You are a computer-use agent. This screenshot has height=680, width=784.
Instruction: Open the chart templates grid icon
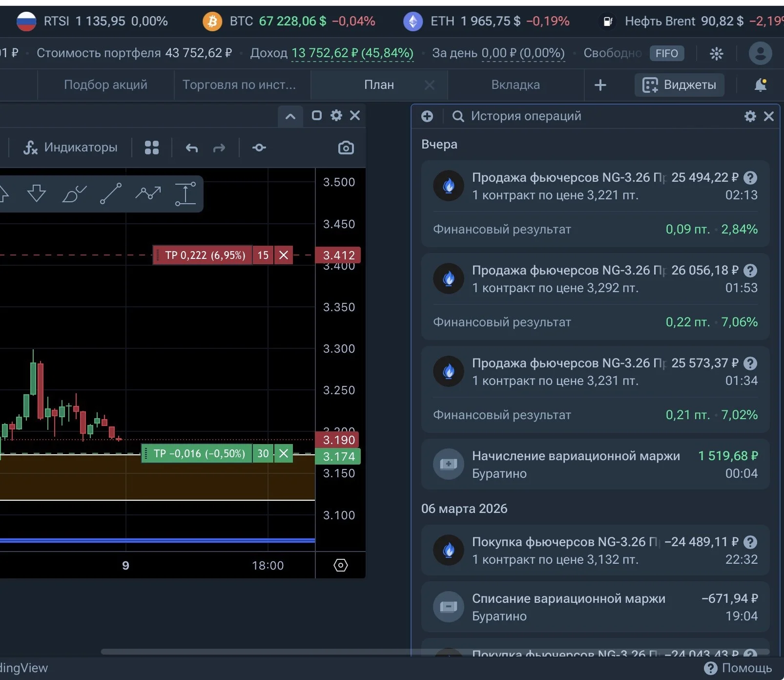coord(152,148)
